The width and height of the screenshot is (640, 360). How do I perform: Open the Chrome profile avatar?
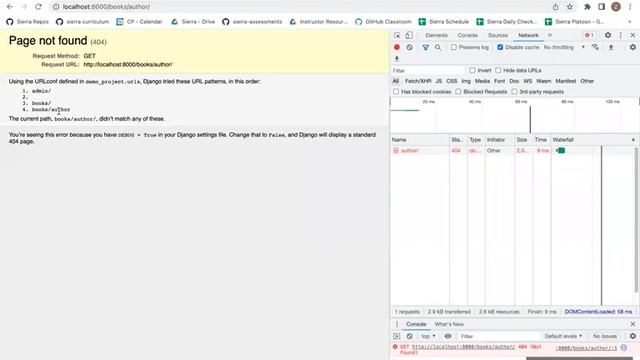[616, 7]
